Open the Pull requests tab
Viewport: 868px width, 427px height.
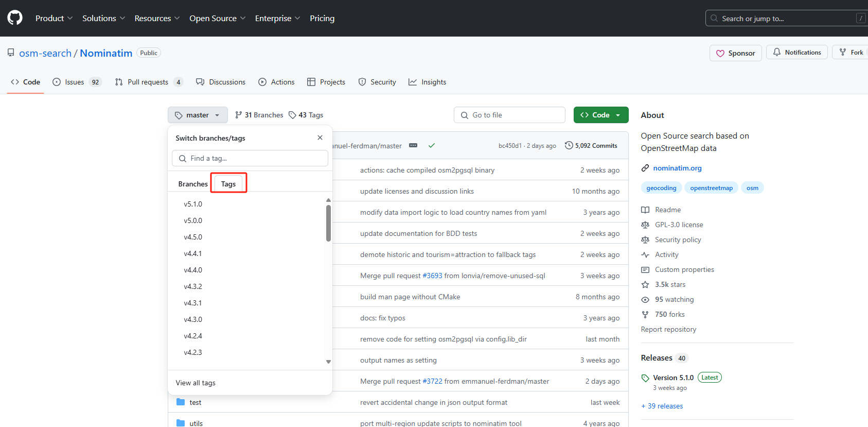(x=149, y=82)
